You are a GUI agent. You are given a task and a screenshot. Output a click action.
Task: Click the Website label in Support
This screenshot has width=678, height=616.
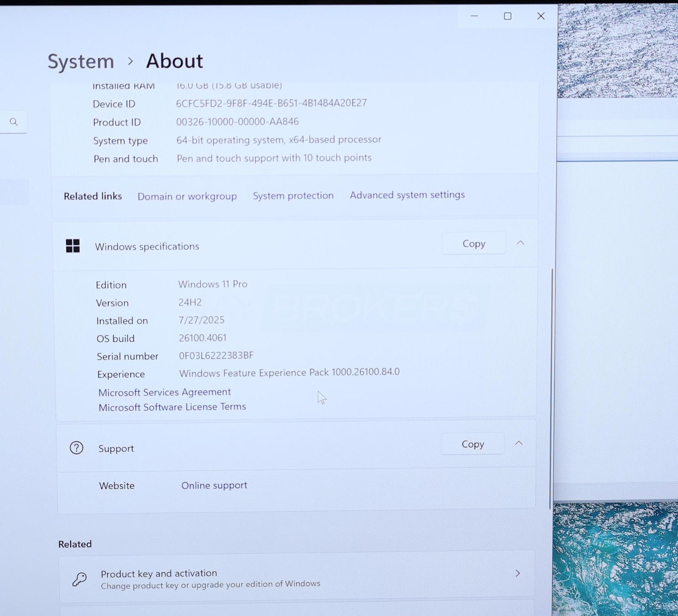(117, 486)
